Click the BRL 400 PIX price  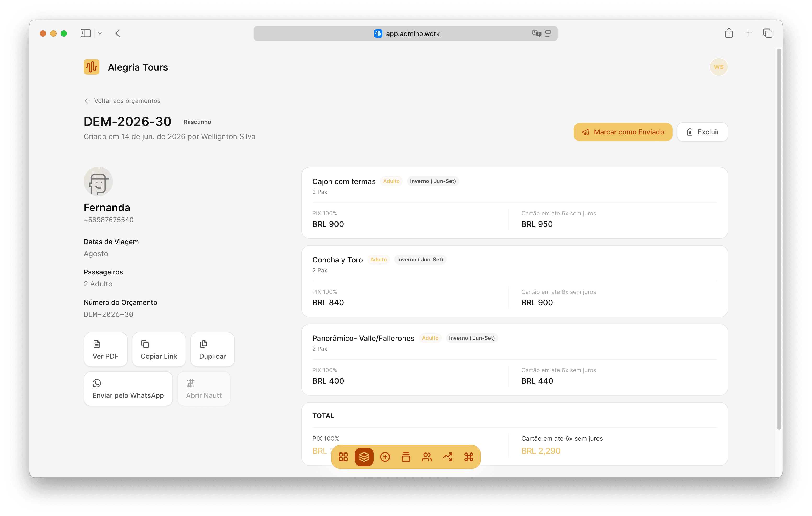(328, 381)
